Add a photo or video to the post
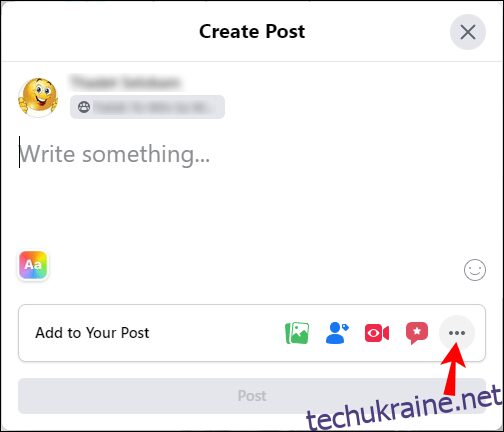 tap(297, 333)
